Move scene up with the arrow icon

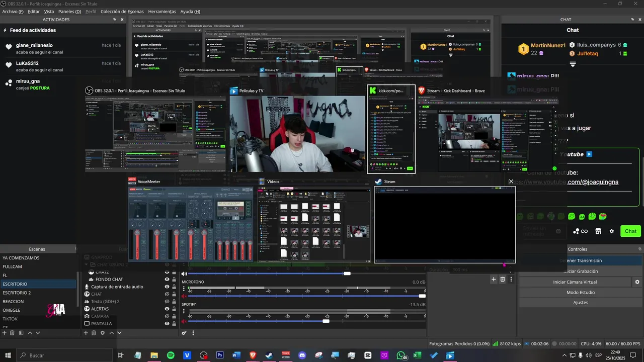pos(30,333)
